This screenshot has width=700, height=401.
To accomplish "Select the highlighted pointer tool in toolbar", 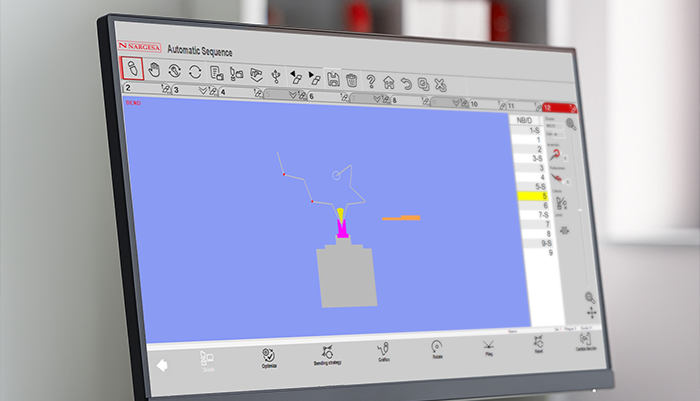I will pyautogui.click(x=131, y=69).
